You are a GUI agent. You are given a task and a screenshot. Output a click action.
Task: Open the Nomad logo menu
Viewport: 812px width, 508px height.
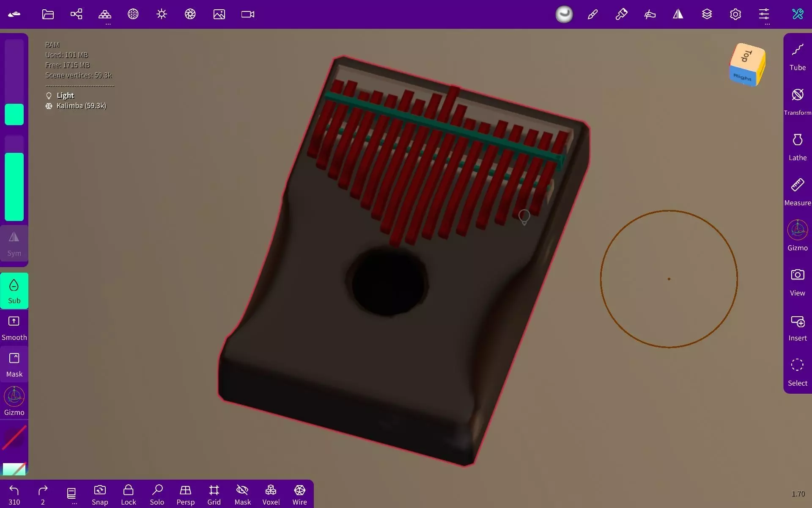[14, 14]
